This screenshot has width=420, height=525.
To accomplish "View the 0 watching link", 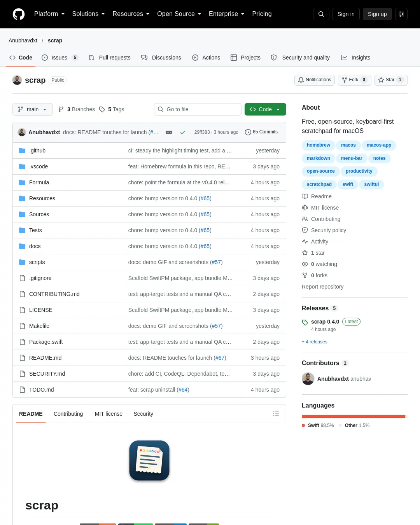I will (x=320, y=264).
